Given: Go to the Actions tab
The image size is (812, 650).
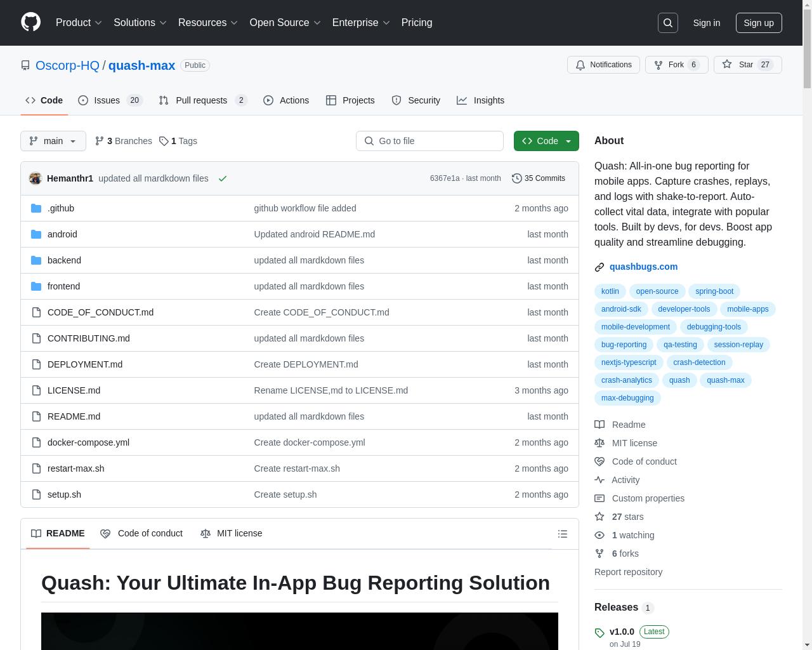Looking at the screenshot, I should point(286,100).
